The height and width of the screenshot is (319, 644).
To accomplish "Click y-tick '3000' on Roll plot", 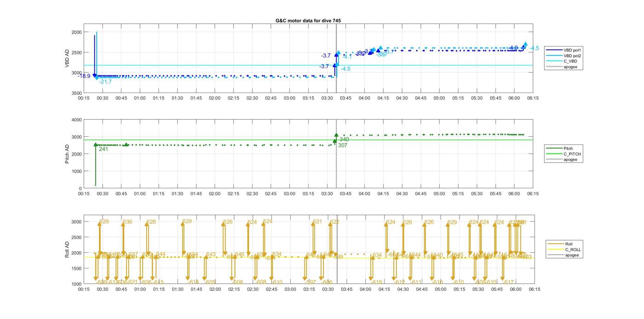I will [76, 222].
